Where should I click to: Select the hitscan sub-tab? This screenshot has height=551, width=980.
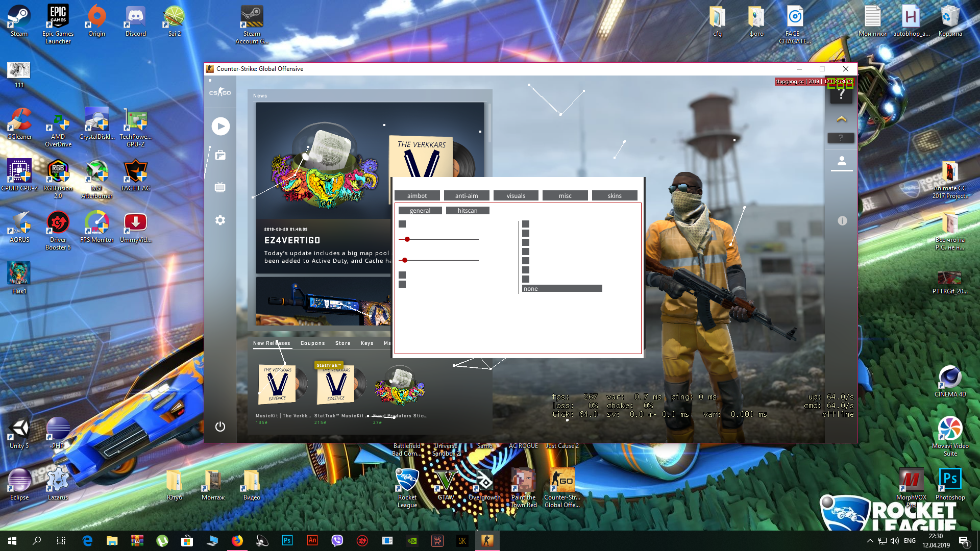coord(468,211)
